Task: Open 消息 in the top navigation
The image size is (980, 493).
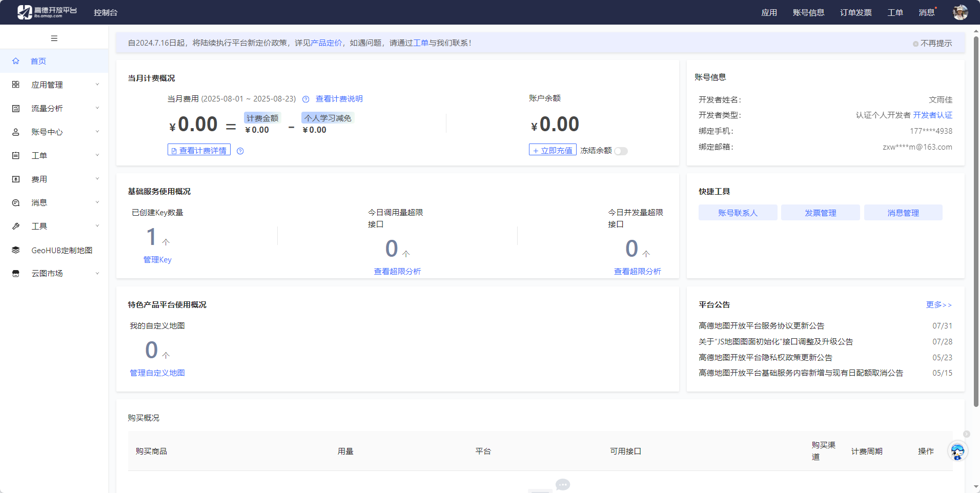Action: pyautogui.click(x=926, y=12)
